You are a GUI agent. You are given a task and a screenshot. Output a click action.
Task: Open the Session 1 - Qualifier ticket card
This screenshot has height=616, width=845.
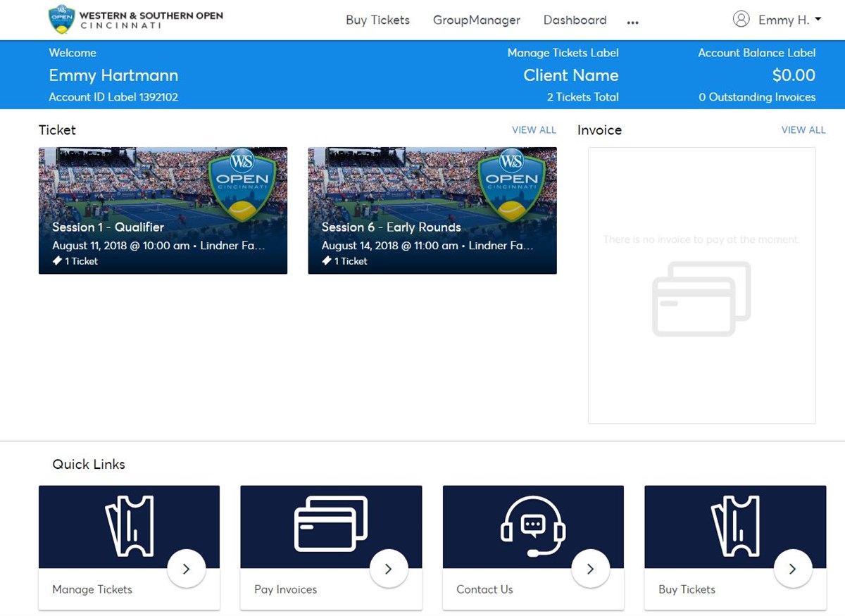(163, 210)
